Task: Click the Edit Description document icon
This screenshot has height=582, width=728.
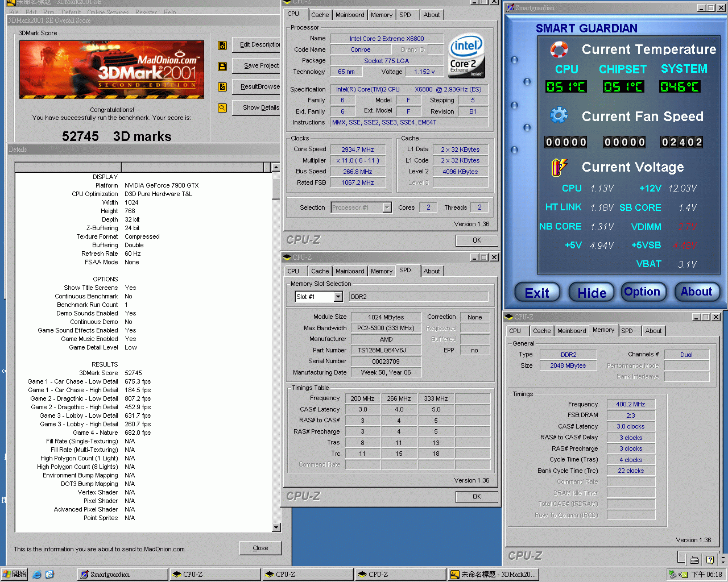Action: tap(222, 45)
